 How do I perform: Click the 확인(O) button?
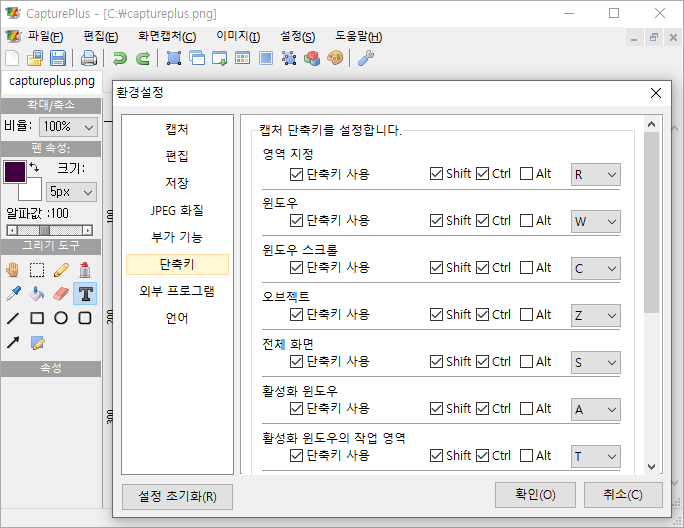point(529,495)
